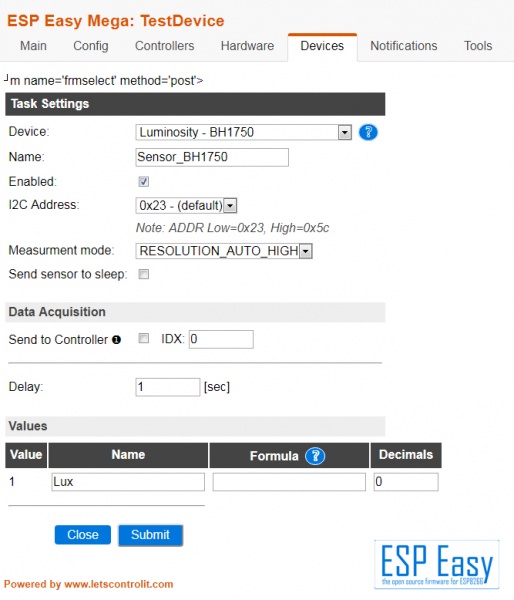The width and height of the screenshot is (514, 600).
Task: Click the Submit button
Action: (x=150, y=535)
